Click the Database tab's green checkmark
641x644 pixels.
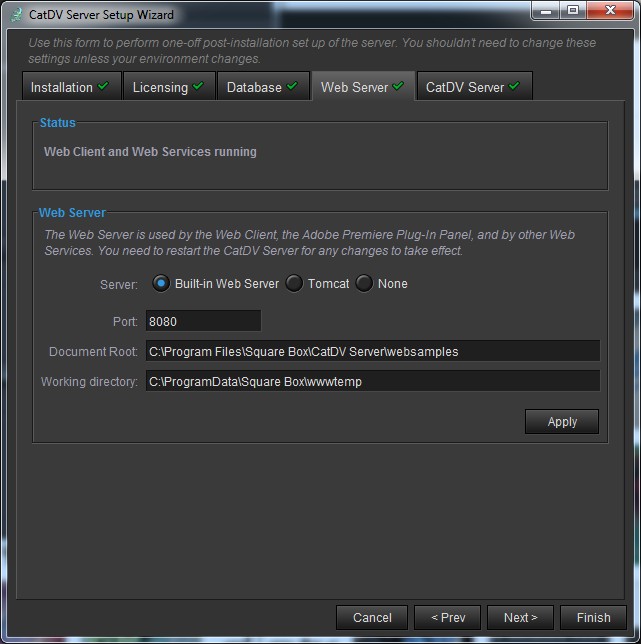292,86
